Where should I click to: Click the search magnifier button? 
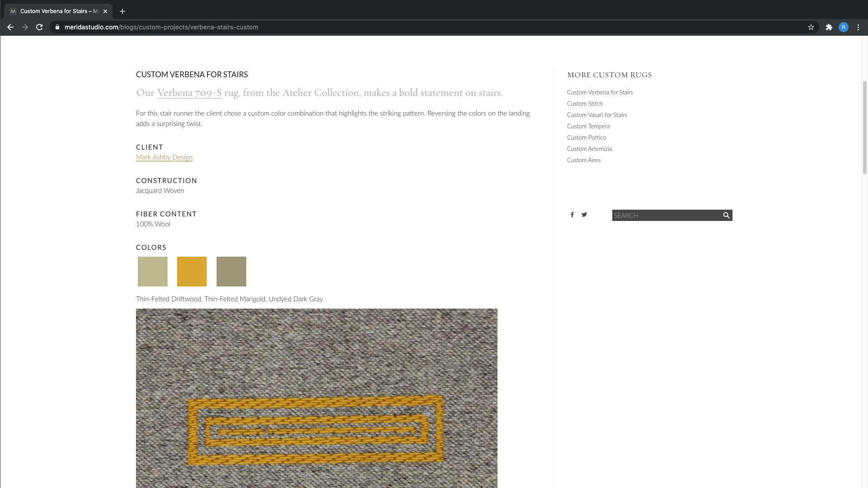726,215
